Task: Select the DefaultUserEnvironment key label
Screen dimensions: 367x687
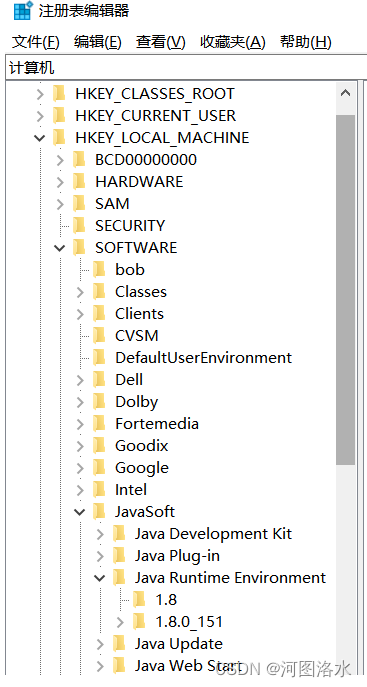Action: click(204, 358)
